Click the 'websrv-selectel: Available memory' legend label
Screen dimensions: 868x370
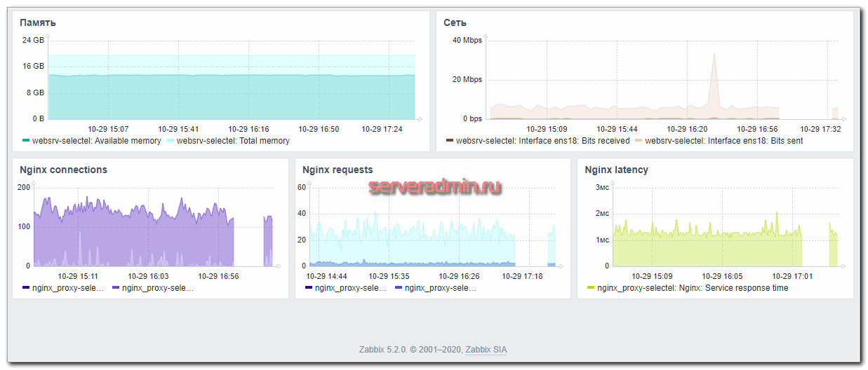96,141
